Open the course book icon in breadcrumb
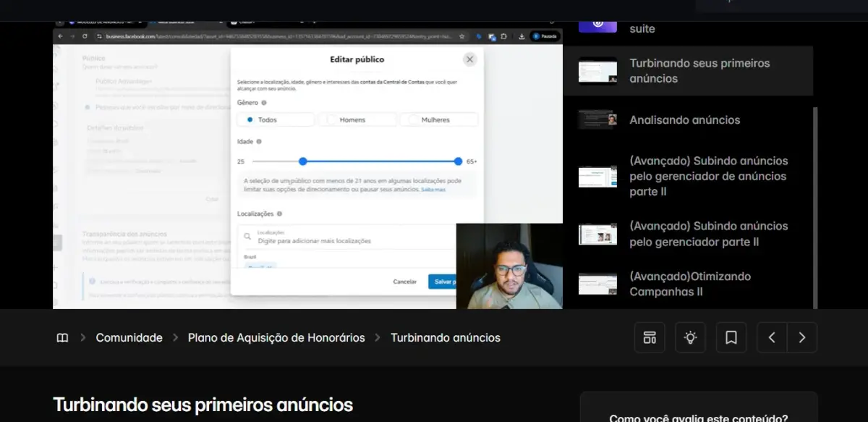The width and height of the screenshot is (868, 422). 62,338
